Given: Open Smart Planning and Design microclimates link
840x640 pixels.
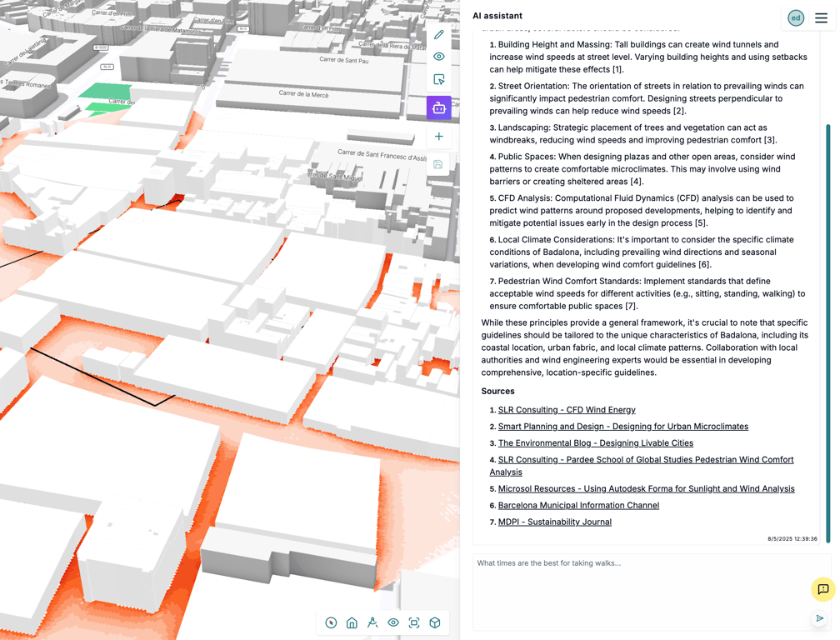Looking at the screenshot, I should (623, 427).
